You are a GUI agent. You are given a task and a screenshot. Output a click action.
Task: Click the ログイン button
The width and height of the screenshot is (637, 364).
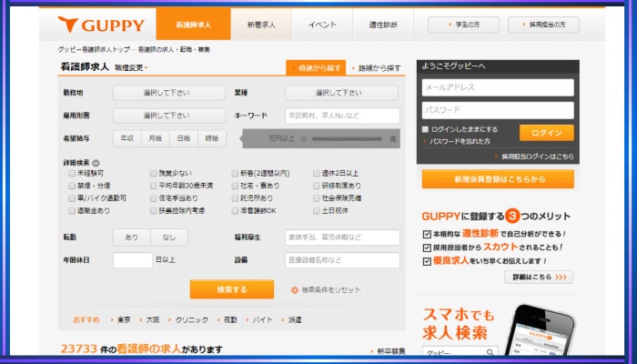tap(547, 133)
